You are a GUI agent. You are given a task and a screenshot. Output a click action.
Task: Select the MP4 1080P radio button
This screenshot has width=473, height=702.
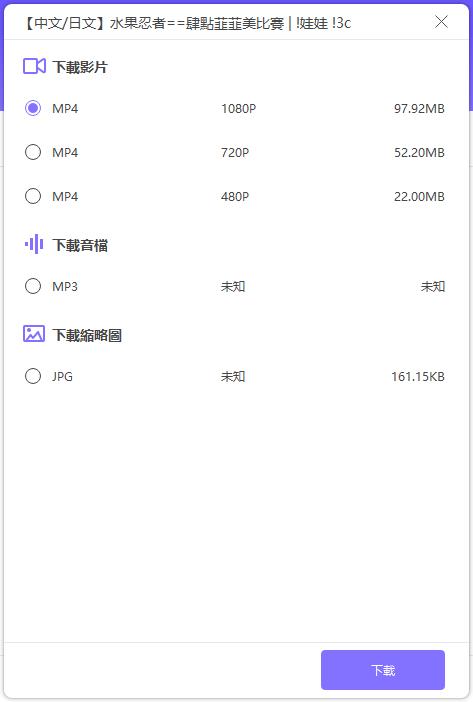pyautogui.click(x=33, y=108)
